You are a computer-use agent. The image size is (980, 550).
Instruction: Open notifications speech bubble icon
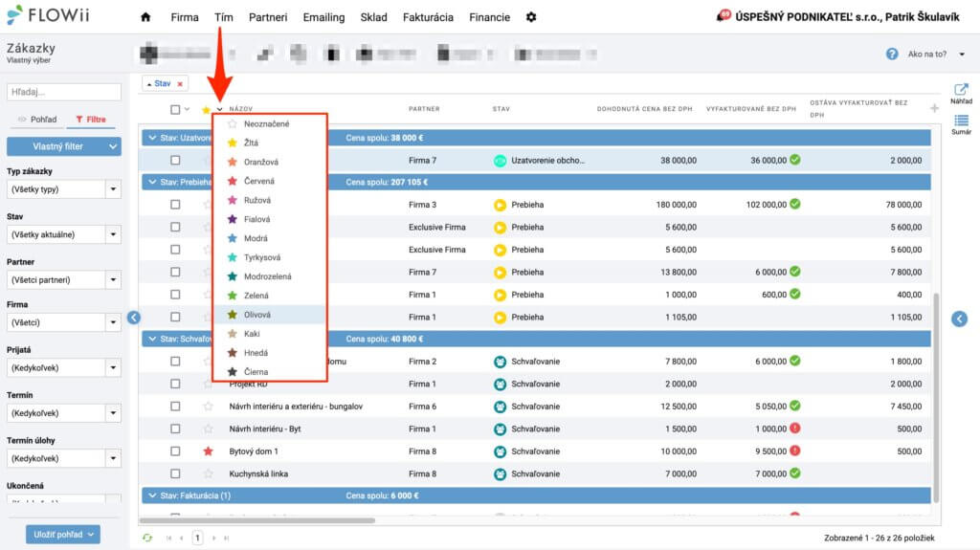[724, 15]
